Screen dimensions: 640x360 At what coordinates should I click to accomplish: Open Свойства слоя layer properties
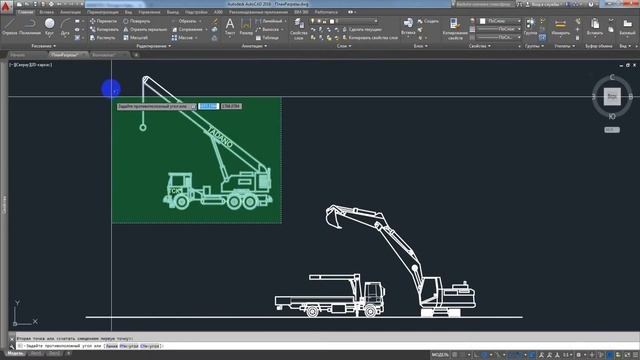coord(299,29)
